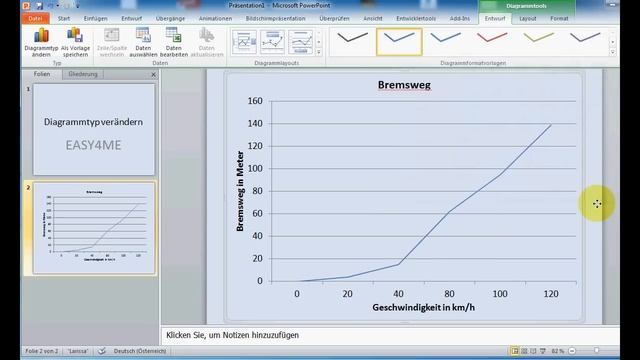The width and height of the screenshot is (640, 360).
Task: Open Daten auswählen in the ribbon
Action: coord(143,42)
